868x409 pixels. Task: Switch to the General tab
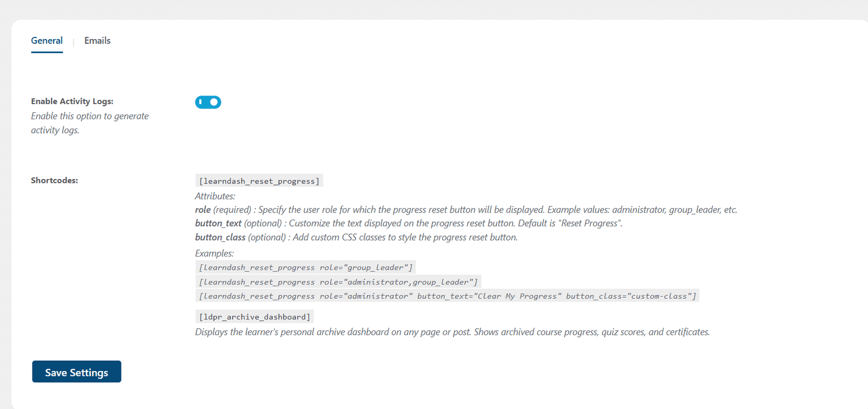pyautogui.click(x=47, y=41)
